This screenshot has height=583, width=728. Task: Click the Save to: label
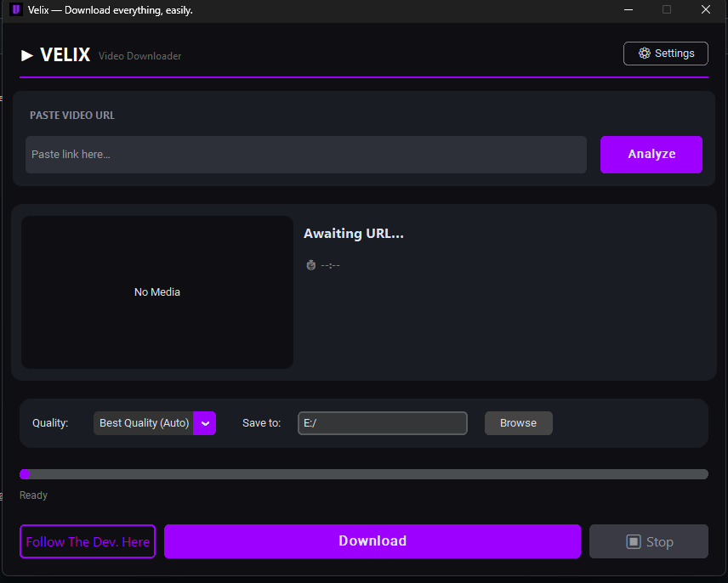[261, 423]
